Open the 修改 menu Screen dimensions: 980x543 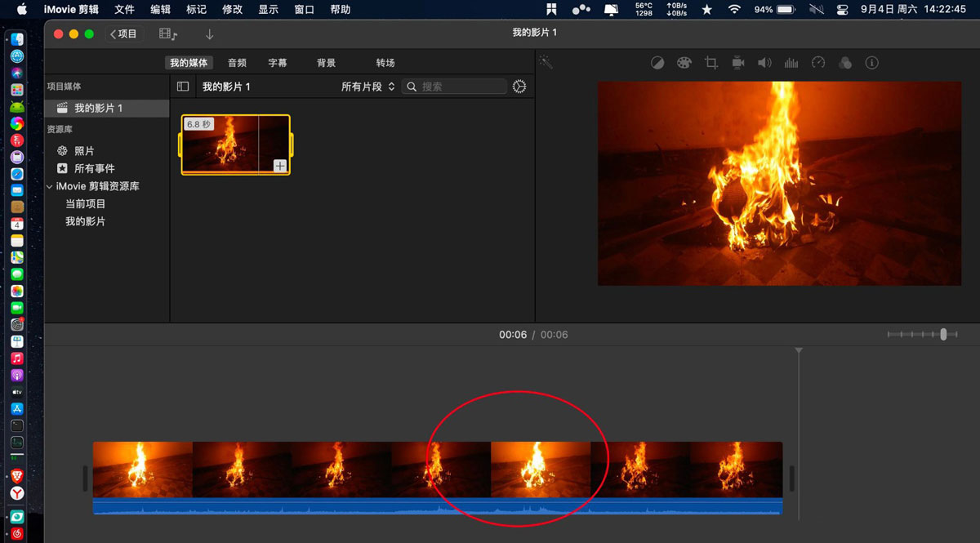point(232,10)
